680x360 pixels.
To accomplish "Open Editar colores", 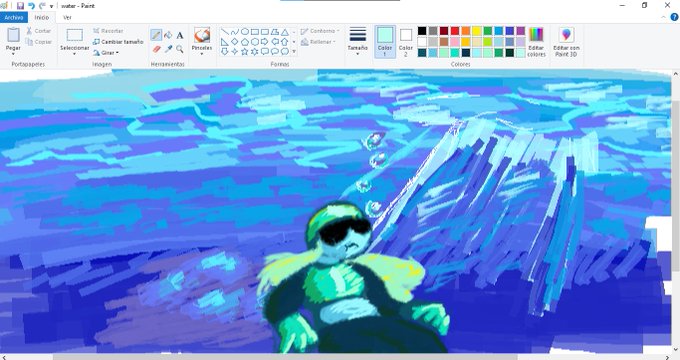I will click(536, 42).
